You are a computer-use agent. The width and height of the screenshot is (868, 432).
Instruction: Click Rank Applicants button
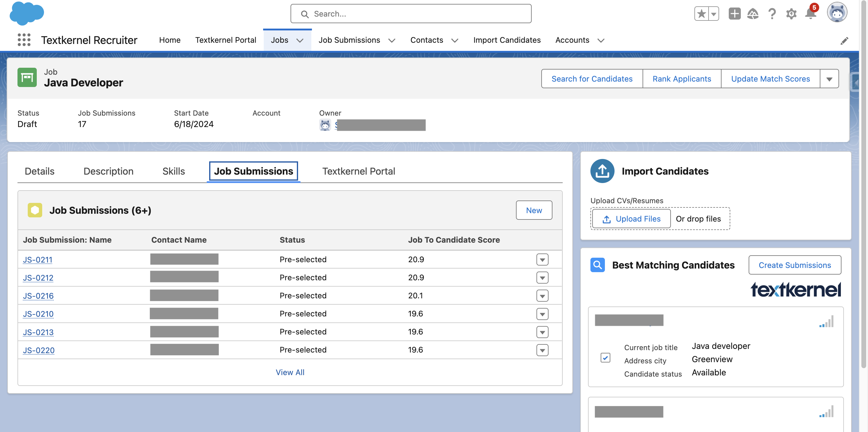(682, 79)
